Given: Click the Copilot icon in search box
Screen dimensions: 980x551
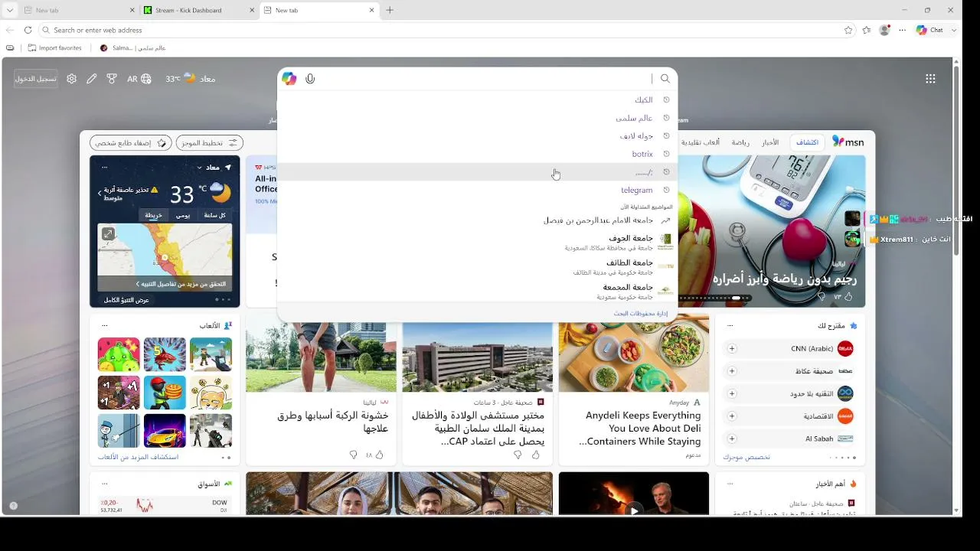Looking at the screenshot, I should pos(289,78).
